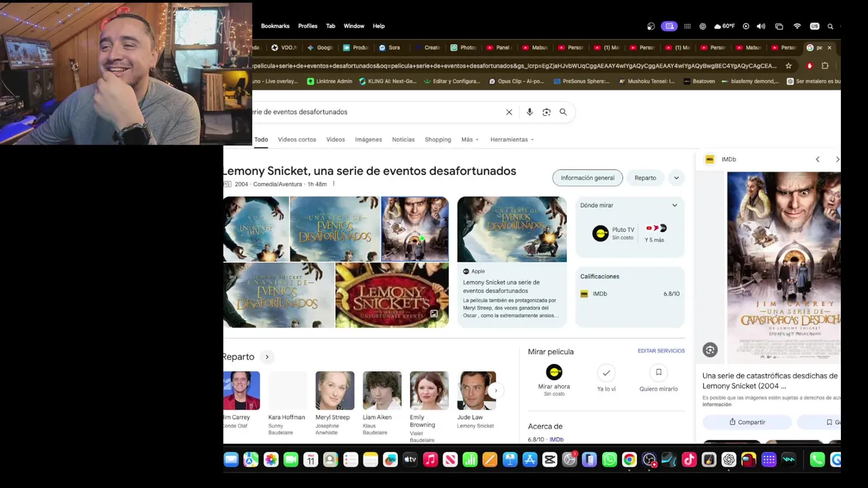Collapse the Dónde mirar section

click(674, 205)
